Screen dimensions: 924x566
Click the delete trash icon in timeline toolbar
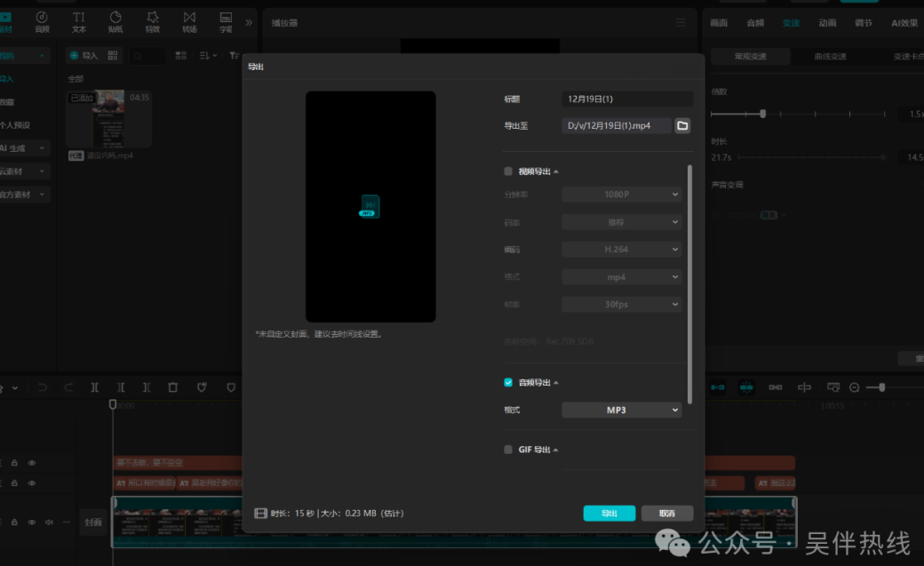coord(172,387)
